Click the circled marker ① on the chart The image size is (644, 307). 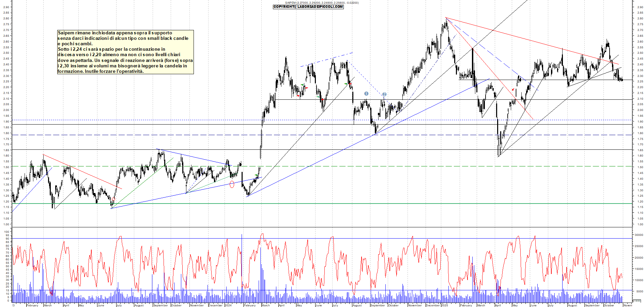click(366, 94)
